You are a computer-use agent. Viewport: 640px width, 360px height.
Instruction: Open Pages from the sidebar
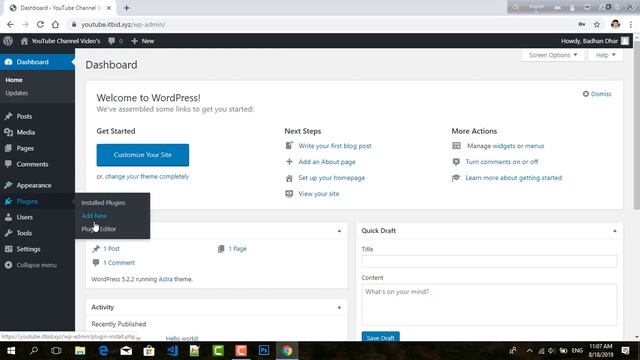(x=25, y=148)
